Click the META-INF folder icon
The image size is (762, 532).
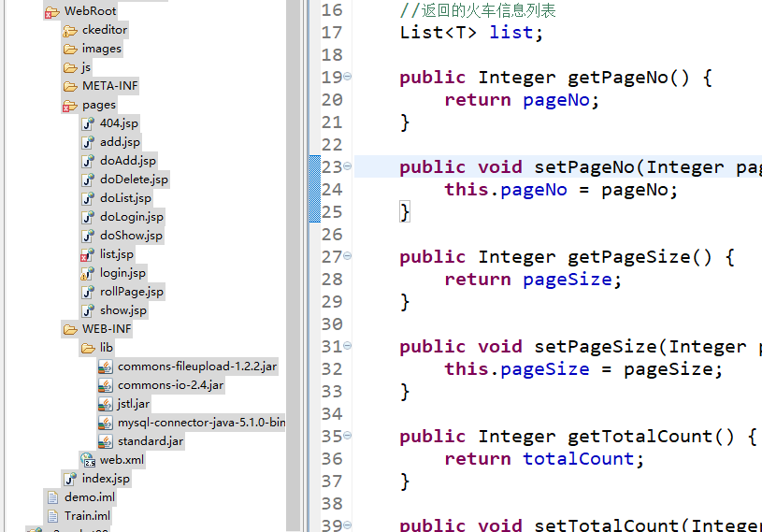(x=70, y=86)
